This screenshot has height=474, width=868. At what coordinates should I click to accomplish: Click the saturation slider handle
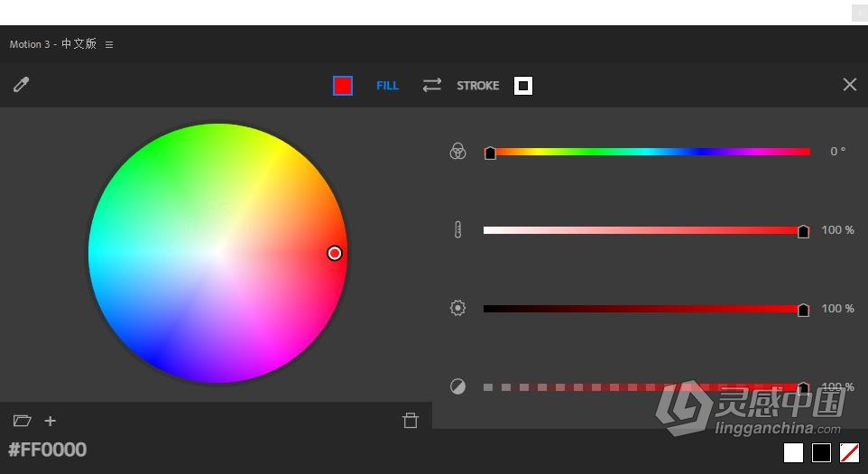tap(803, 231)
